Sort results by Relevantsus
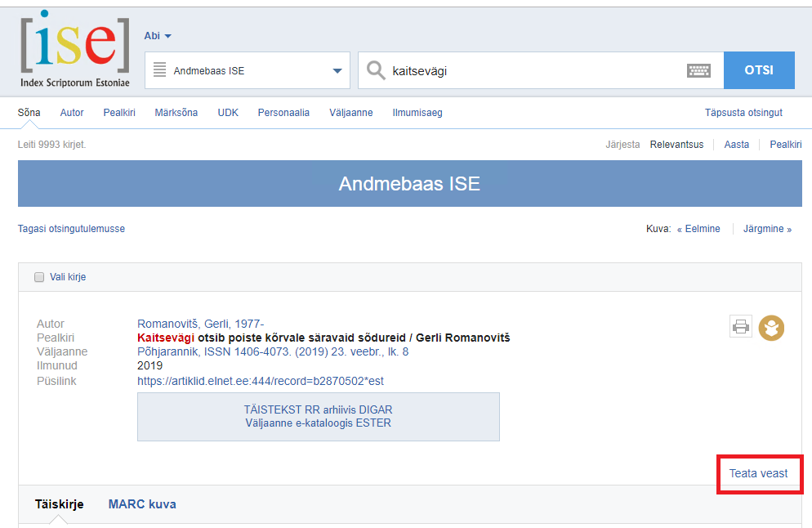 (x=677, y=145)
